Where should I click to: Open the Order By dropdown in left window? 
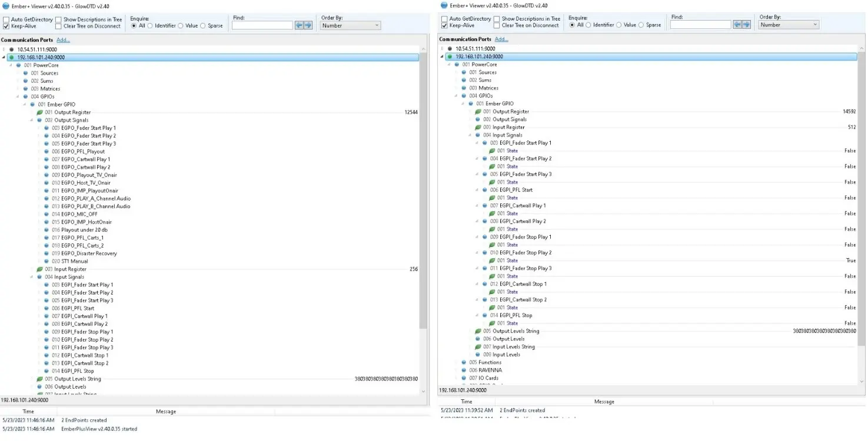tap(350, 26)
